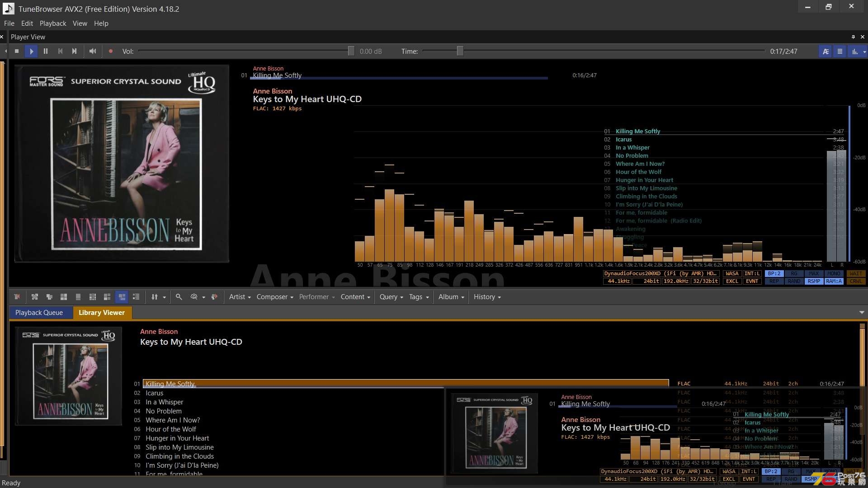
Task: Open the Content dropdown
Action: (x=355, y=297)
